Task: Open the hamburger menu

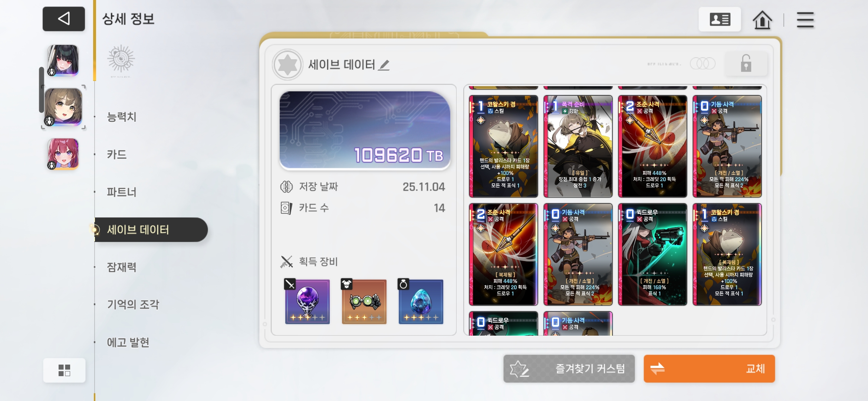Action: click(x=805, y=20)
